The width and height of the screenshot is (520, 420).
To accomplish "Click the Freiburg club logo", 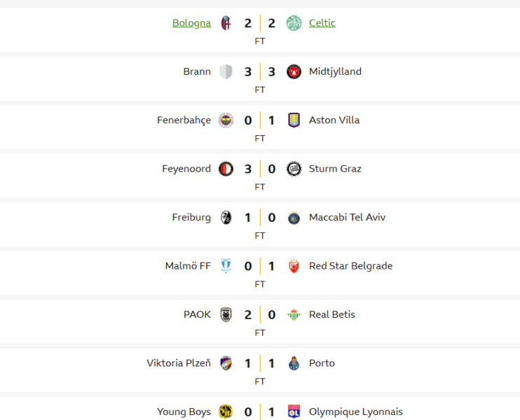I will pyautogui.click(x=226, y=218).
